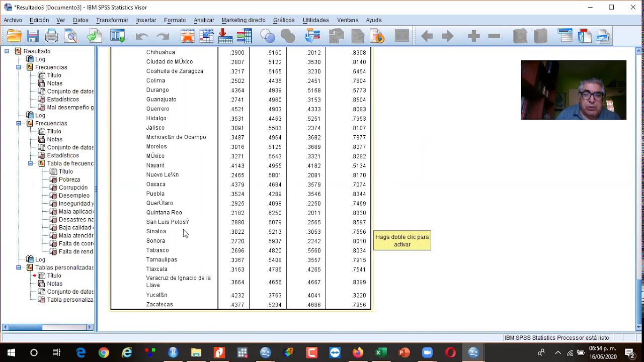Screen dimensions: 644x362
Task: Click the Variables grid toolbar icon
Action: click(x=244, y=36)
